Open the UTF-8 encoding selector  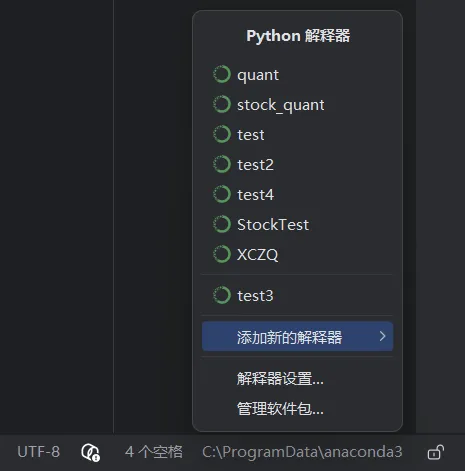coord(39,452)
